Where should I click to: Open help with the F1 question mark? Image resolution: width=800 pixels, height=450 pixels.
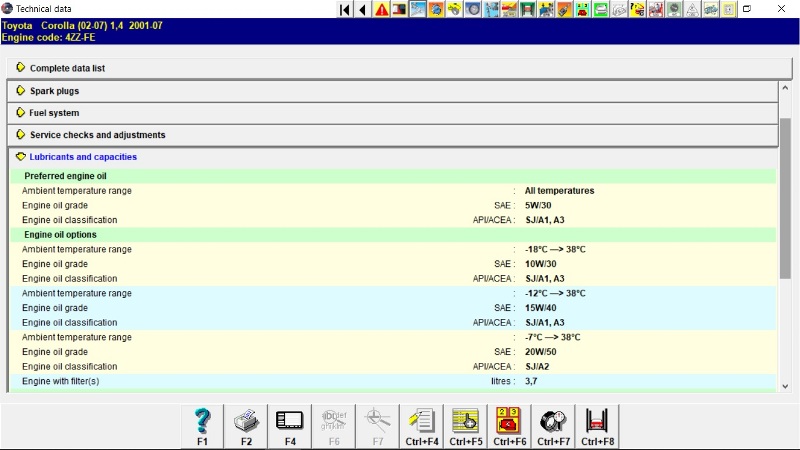pyautogui.click(x=202, y=427)
